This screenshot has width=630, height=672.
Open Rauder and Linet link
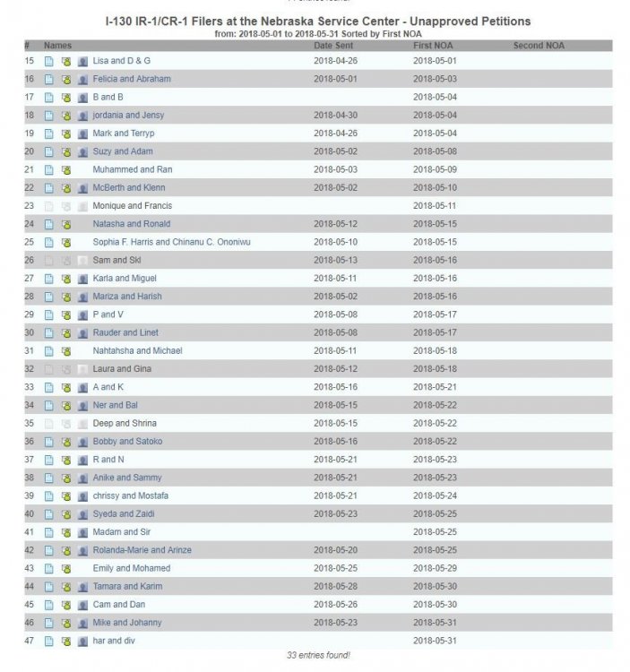125,332
